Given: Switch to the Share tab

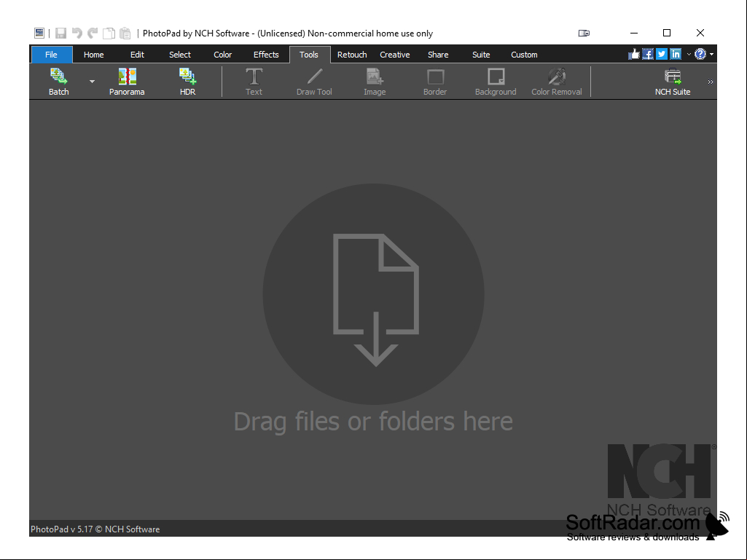Looking at the screenshot, I should coord(438,55).
